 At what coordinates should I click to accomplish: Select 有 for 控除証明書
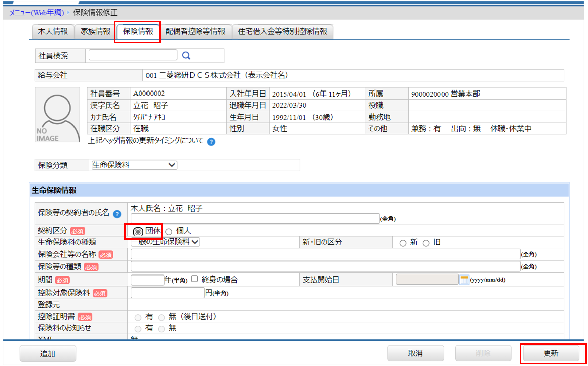click(138, 317)
